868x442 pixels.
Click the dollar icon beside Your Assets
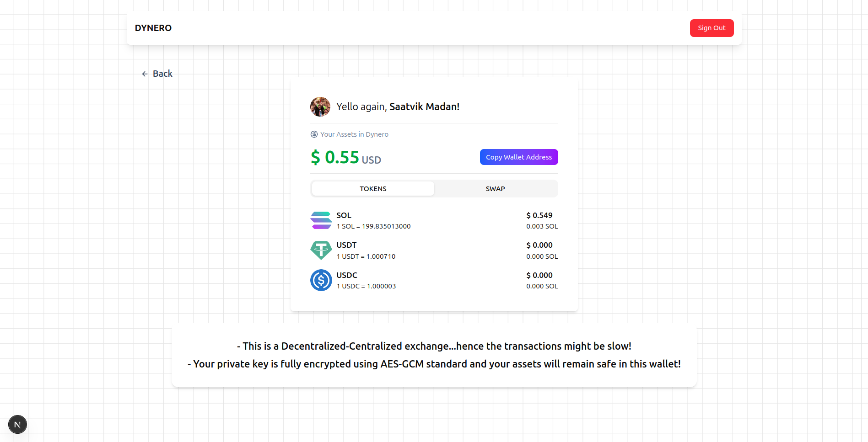314,134
